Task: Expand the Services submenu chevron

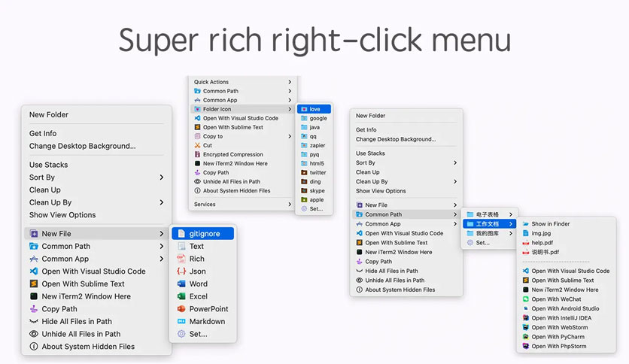Action: 290,204
